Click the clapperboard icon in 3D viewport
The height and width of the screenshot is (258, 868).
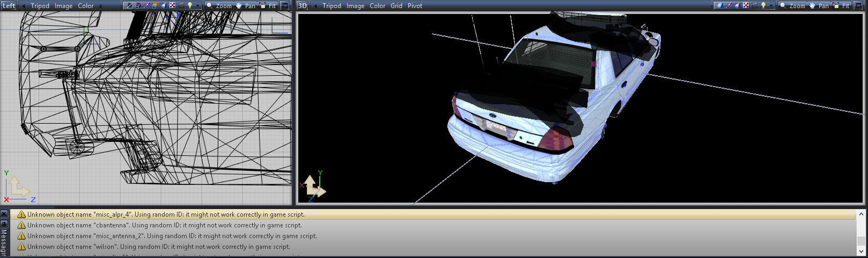(x=755, y=5)
